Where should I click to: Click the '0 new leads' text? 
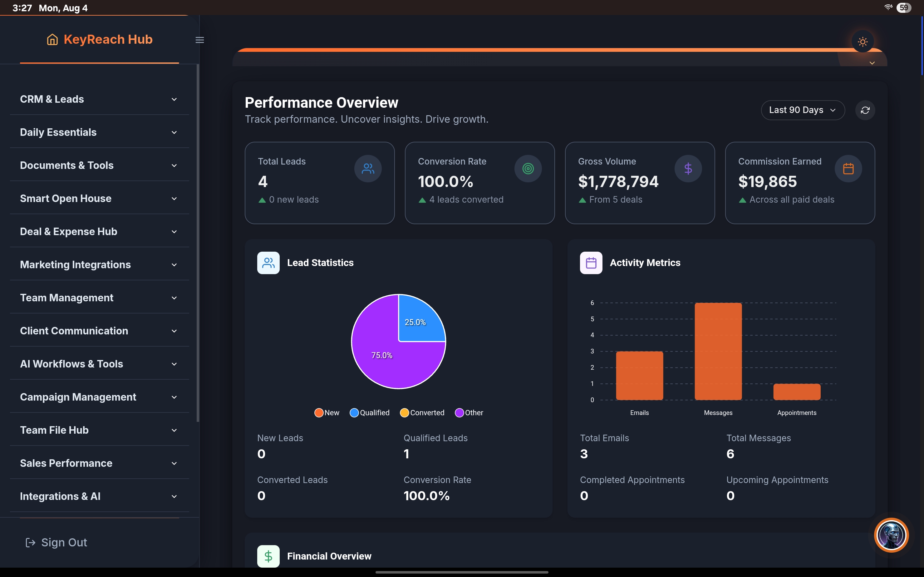point(294,200)
